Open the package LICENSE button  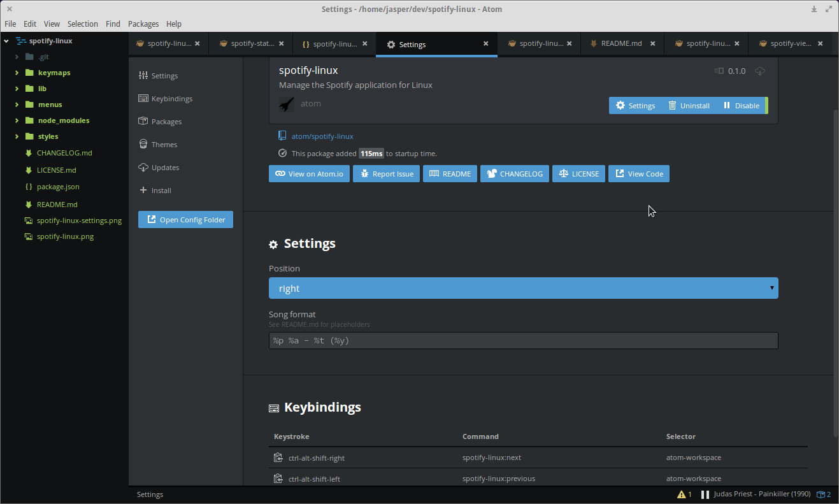(x=578, y=174)
